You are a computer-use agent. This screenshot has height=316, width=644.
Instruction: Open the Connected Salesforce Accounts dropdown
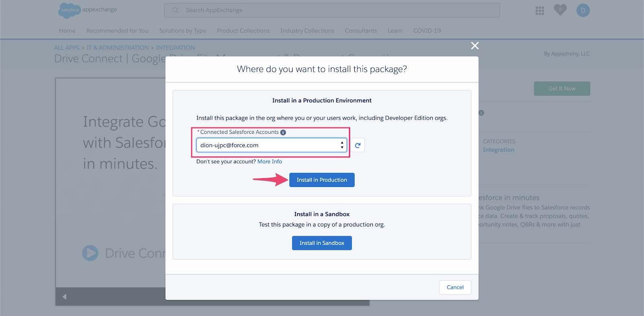pos(272,145)
